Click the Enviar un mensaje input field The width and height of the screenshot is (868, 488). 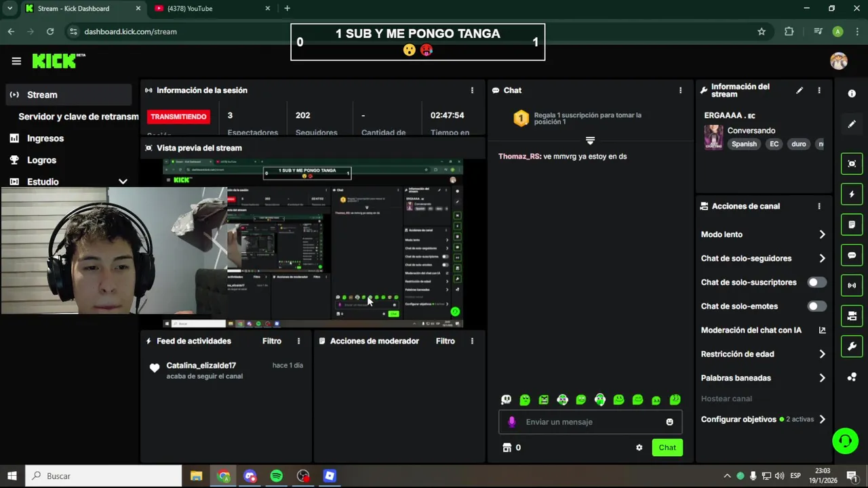(x=590, y=422)
